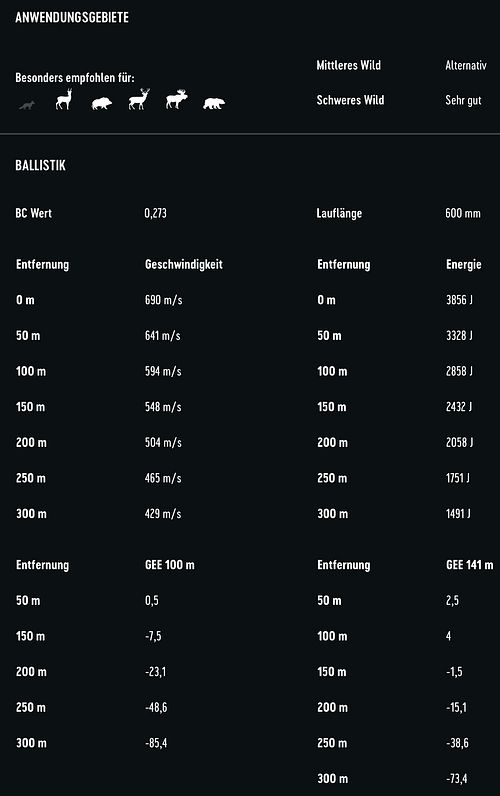Click the wild boar icon
Viewport: 500px width, 796px height.
[x=102, y=103]
